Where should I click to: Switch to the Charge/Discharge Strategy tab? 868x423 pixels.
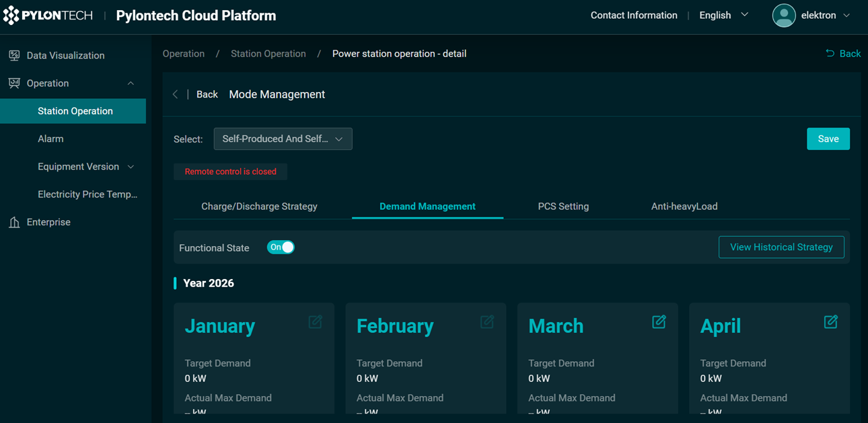coord(259,206)
